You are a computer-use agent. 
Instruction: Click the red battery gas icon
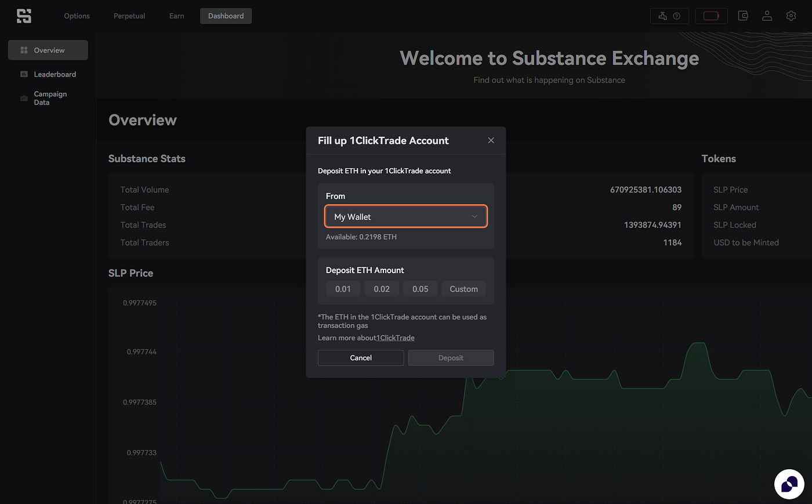coord(711,16)
